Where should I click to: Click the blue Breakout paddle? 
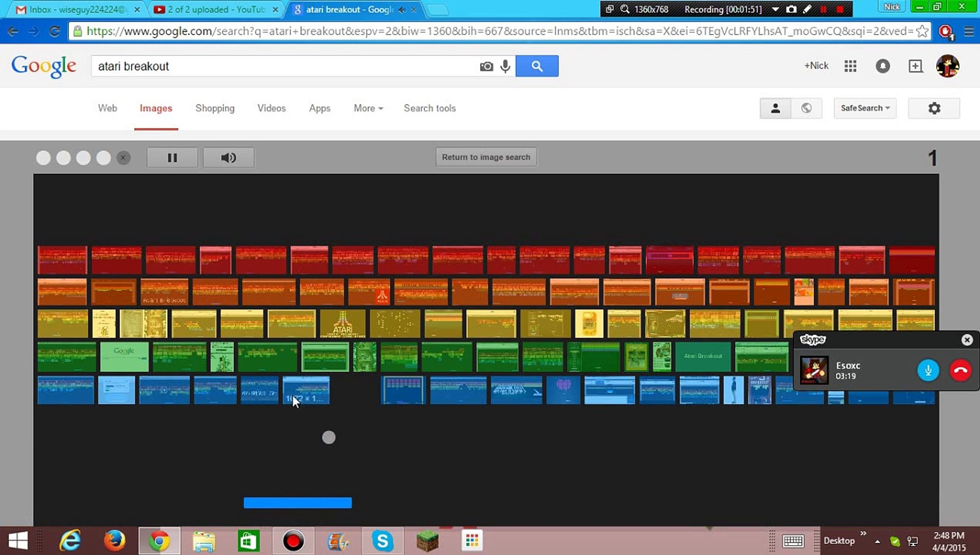click(297, 503)
